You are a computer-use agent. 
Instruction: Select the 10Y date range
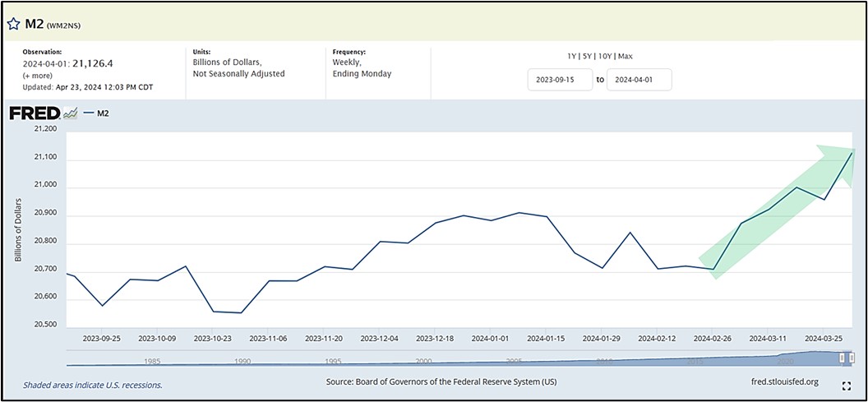point(604,55)
